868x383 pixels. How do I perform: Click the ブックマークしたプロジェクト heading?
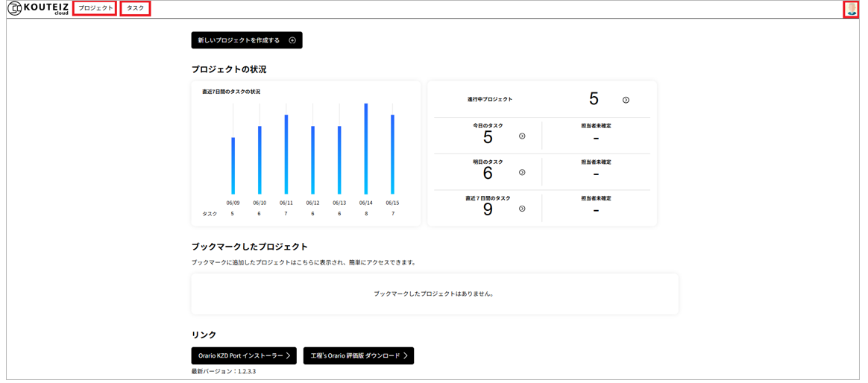250,247
